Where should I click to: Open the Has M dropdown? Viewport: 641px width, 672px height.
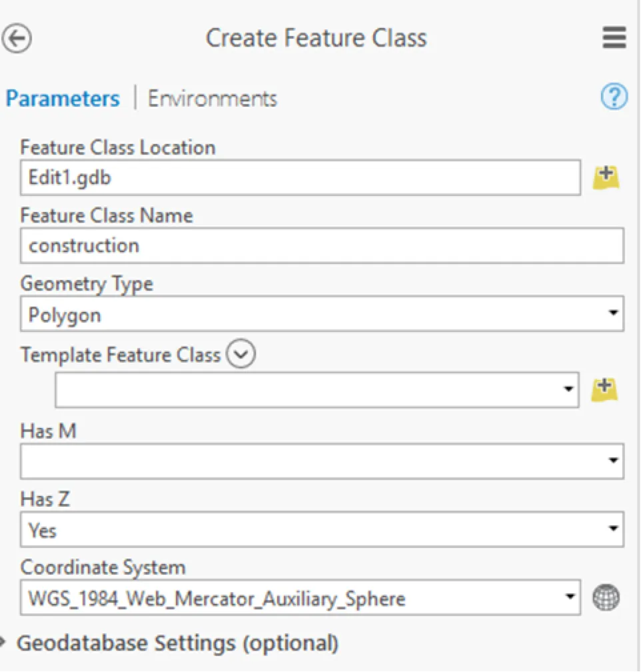(x=613, y=461)
